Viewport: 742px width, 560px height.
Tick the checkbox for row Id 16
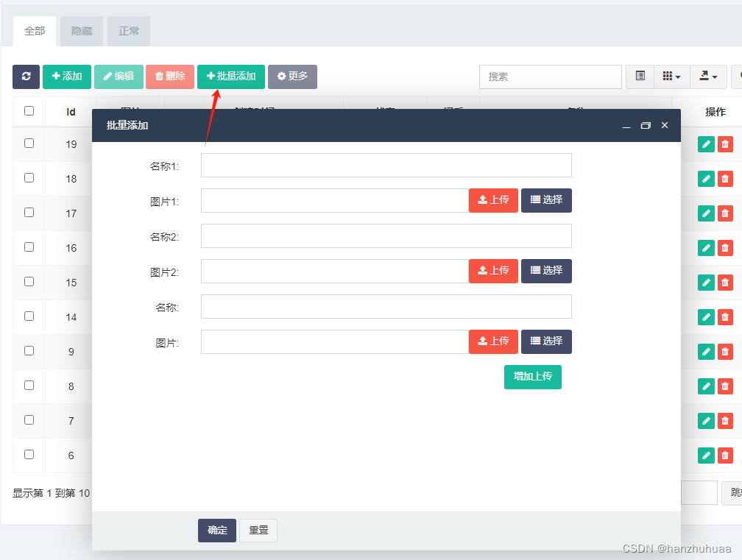tap(29, 247)
